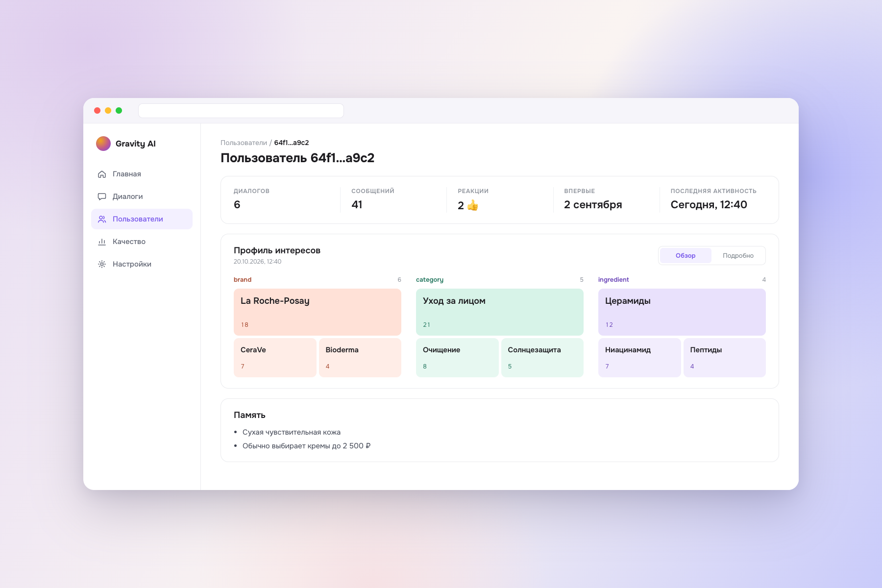882x588 pixels.
Task: Open Главная in the sidebar
Action: point(142,174)
